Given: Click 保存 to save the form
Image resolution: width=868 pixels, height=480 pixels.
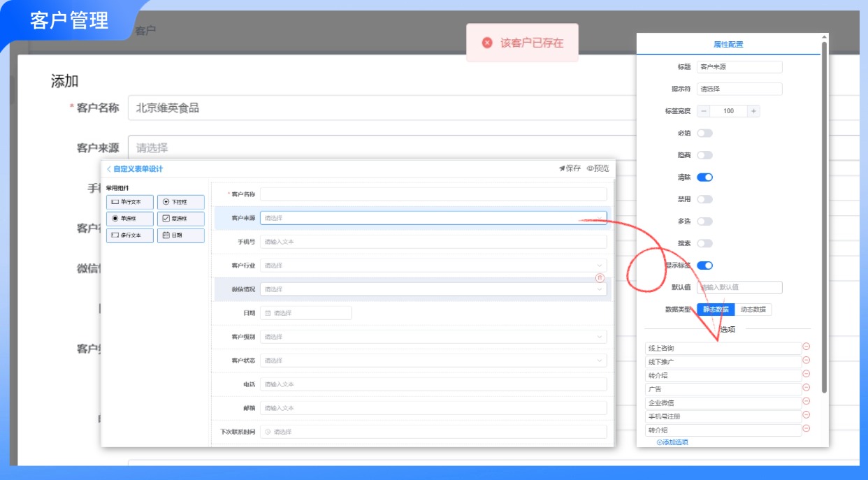Looking at the screenshot, I should coord(570,168).
